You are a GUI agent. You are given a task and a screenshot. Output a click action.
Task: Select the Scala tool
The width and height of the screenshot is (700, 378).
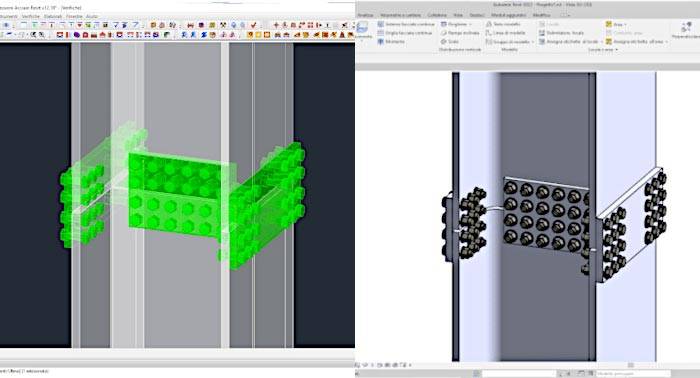click(x=449, y=42)
